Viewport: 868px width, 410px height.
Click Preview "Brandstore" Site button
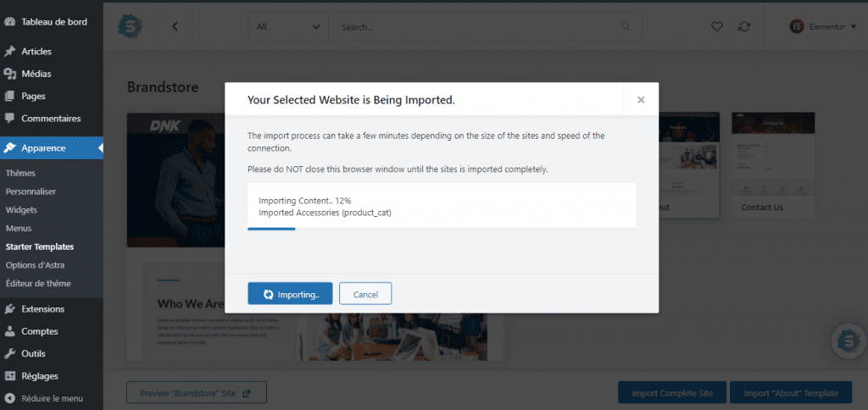pos(197,393)
